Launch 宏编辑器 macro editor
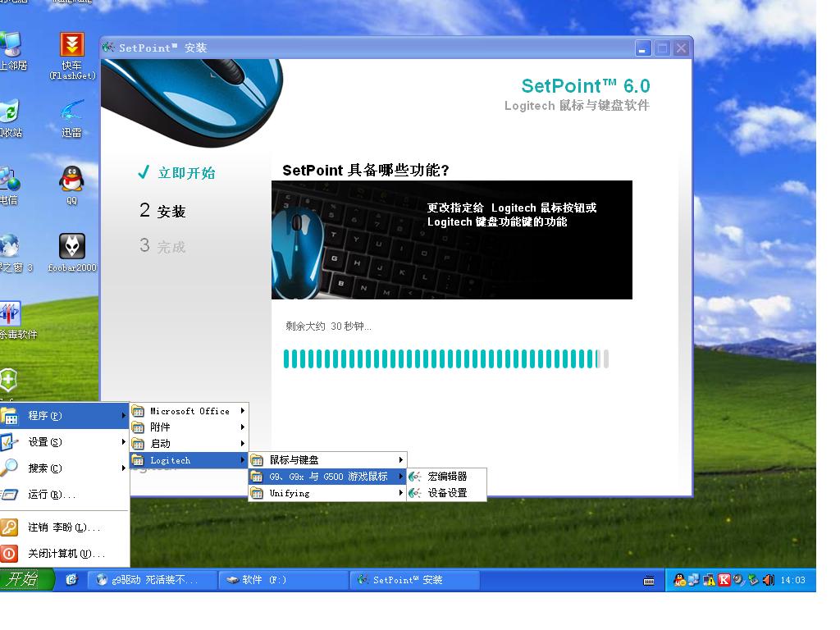This screenshot has width=840, height=630. tap(446, 477)
